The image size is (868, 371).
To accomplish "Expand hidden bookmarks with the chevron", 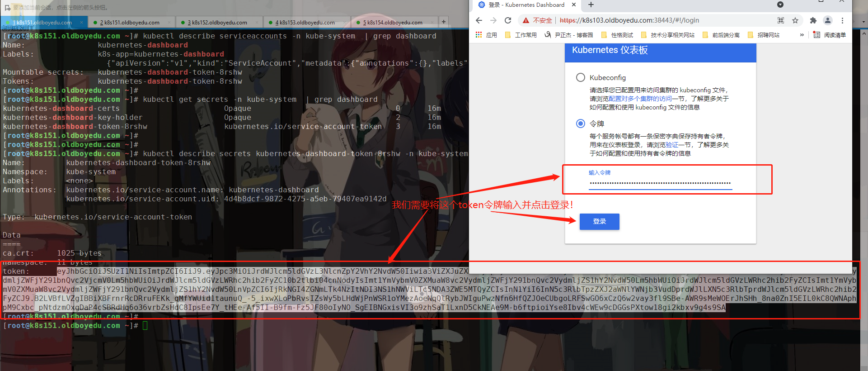I will click(x=802, y=35).
